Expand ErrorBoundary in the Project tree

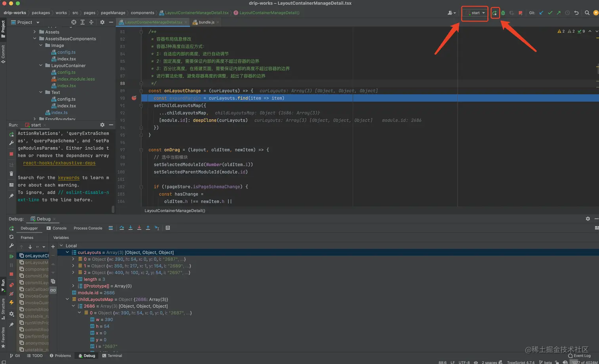34,119
